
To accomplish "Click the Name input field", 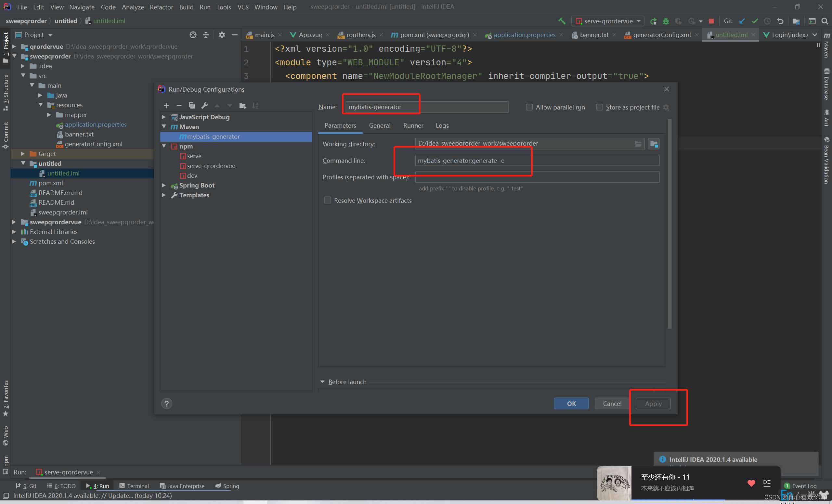I will click(x=426, y=107).
